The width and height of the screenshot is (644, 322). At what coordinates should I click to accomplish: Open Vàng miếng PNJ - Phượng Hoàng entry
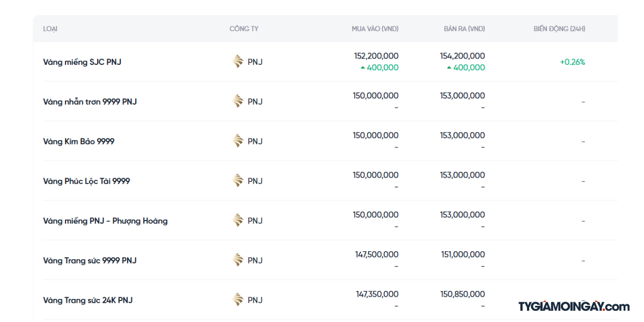pos(105,221)
